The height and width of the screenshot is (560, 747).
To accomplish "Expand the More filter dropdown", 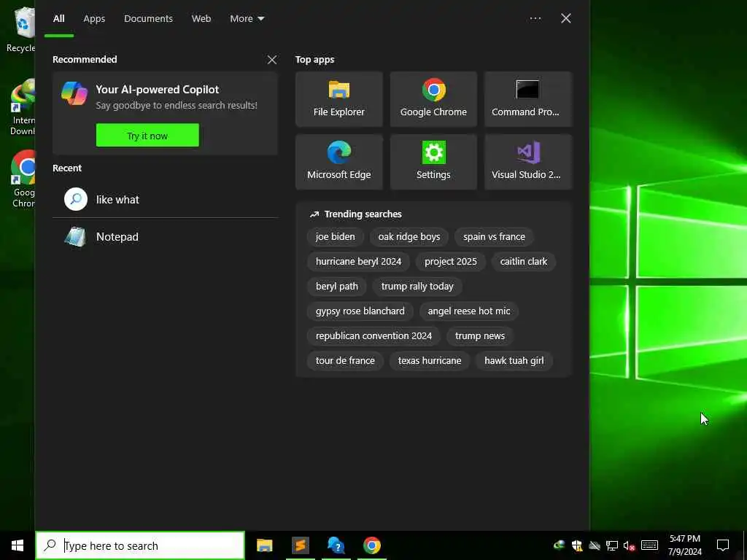I will [x=247, y=18].
